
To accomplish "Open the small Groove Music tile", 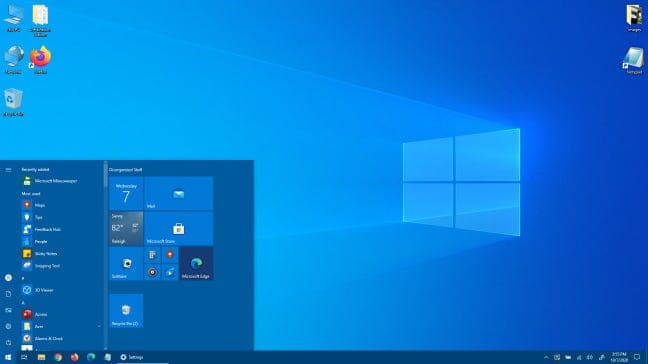I will pos(152,272).
